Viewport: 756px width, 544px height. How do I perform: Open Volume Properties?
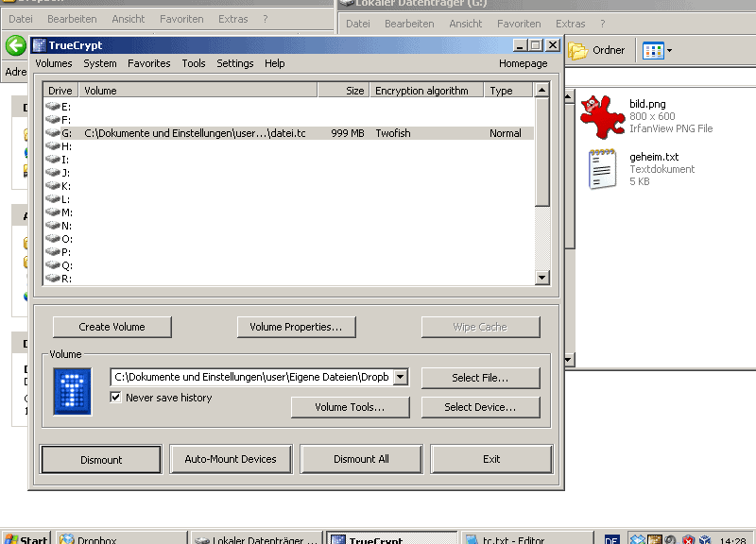[296, 327]
